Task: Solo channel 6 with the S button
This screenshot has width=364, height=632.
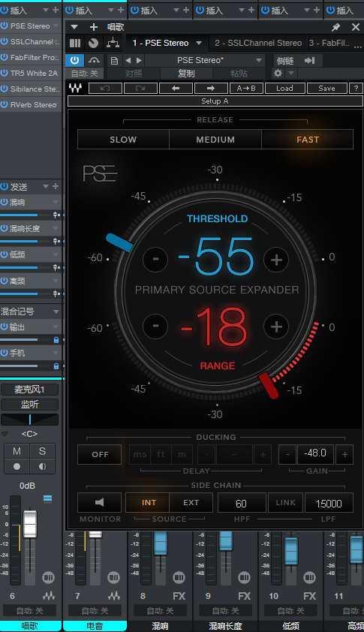Action: tap(42, 451)
